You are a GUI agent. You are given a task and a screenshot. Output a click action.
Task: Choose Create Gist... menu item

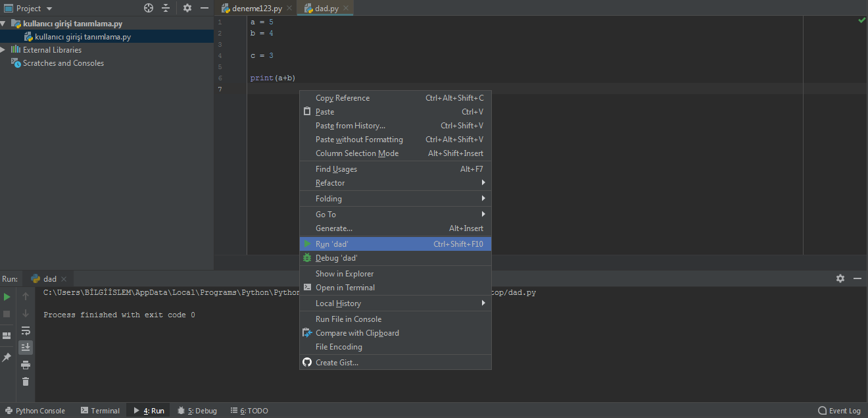tap(395, 363)
